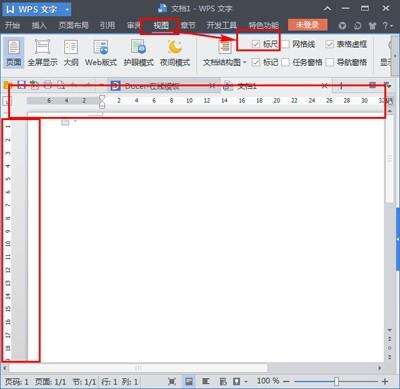This screenshot has width=400, height=389.
Task: Open the 大纲 outline view
Action: (x=71, y=53)
